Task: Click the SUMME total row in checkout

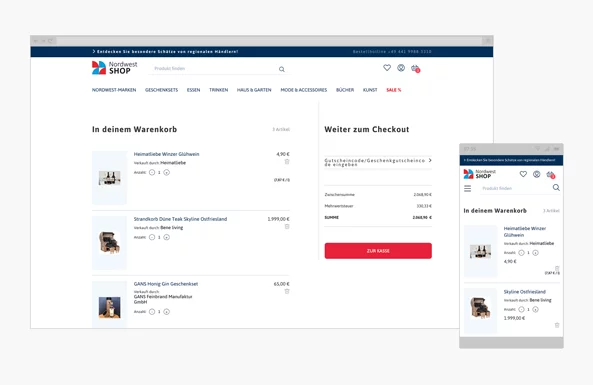Action: tap(378, 217)
